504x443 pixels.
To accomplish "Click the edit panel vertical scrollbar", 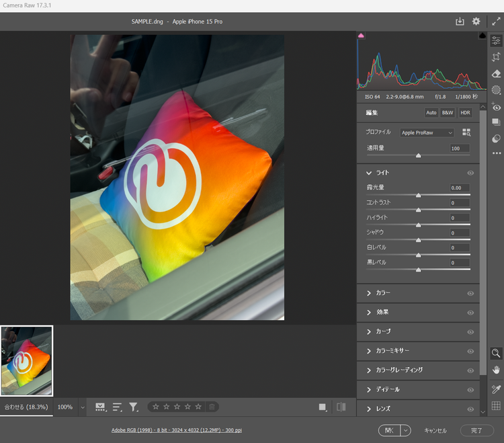I will click(482, 243).
